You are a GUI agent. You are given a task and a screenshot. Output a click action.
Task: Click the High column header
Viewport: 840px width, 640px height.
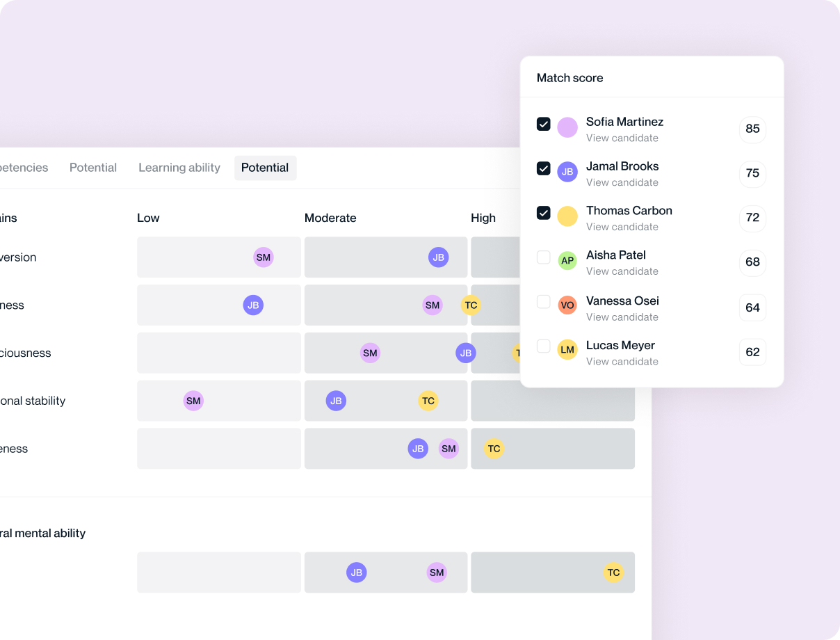click(x=483, y=218)
